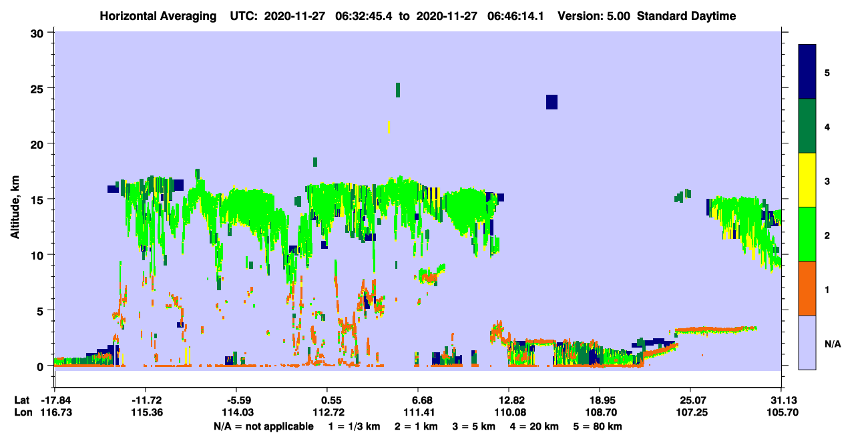
Task: Click the yellow legend swatch labeled 3
Action: point(807,180)
